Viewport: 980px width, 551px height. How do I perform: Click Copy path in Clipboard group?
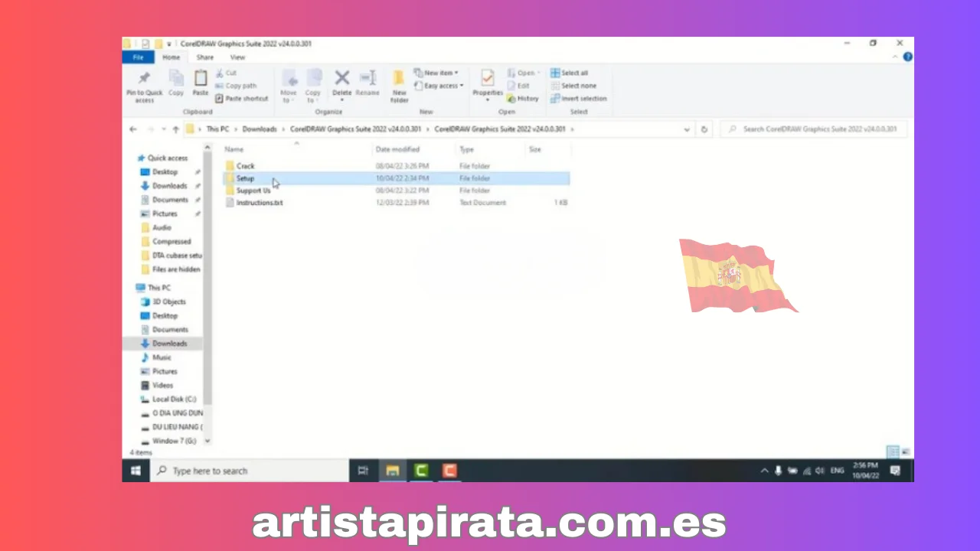(x=237, y=86)
